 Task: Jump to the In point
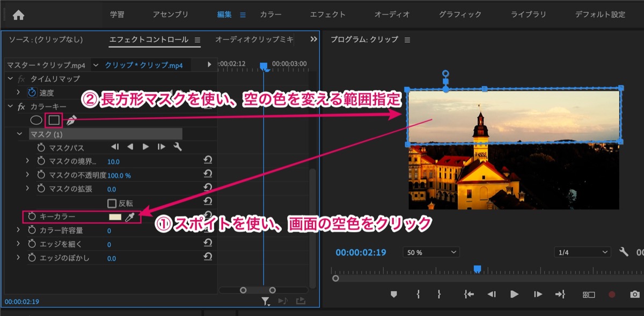[x=469, y=294]
